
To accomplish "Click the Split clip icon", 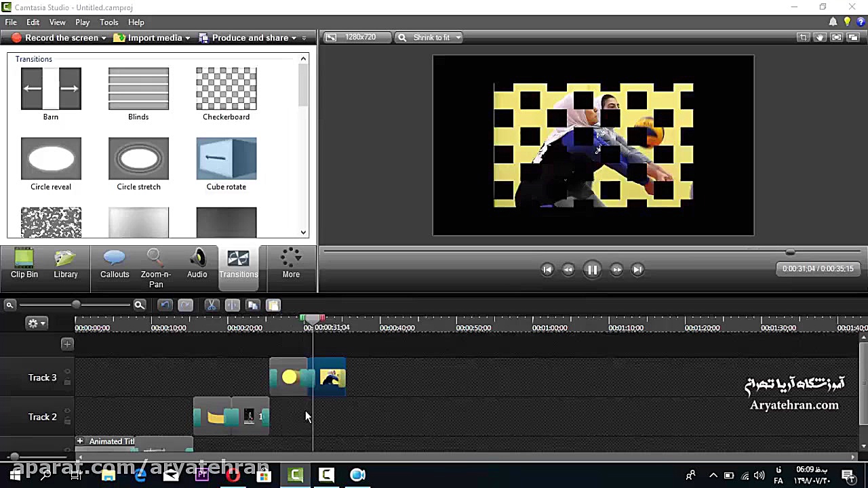I will point(232,306).
